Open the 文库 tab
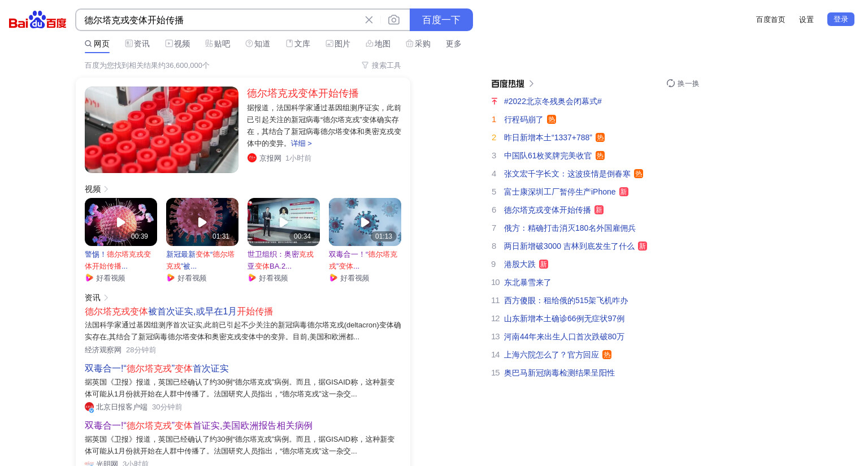The height and width of the screenshot is (466, 868). (298, 44)
